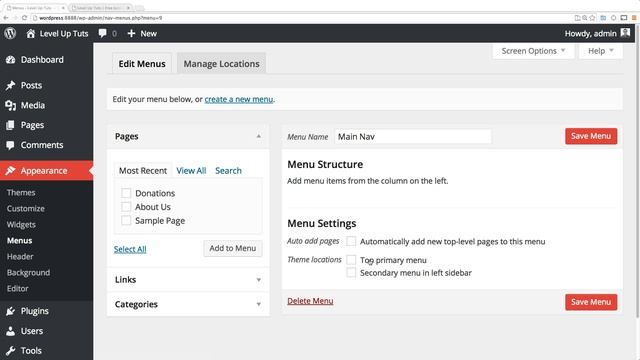This screenshot has height=360, width=640.
Task: Click the Menu Name input field
Action: [413, 136]
